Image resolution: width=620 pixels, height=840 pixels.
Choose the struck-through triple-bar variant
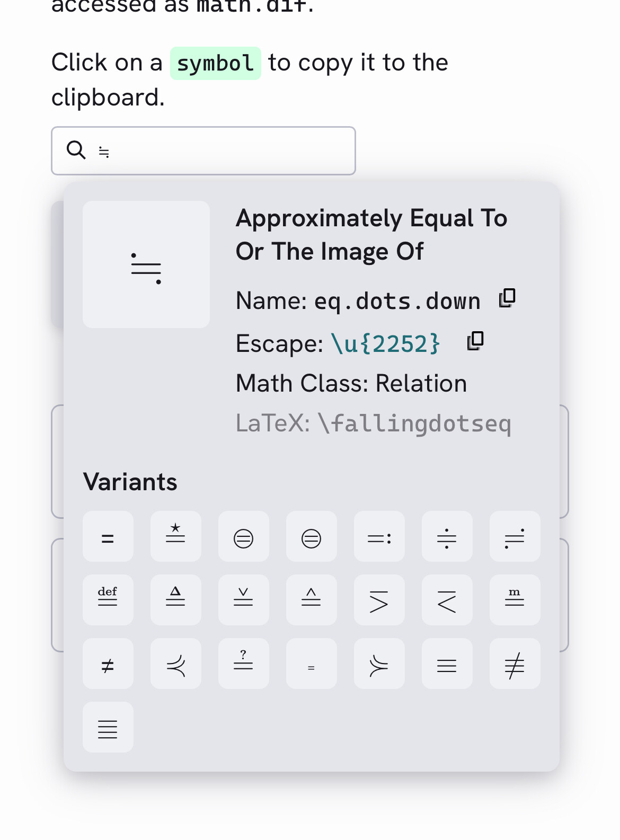click(x=515, y=664)
